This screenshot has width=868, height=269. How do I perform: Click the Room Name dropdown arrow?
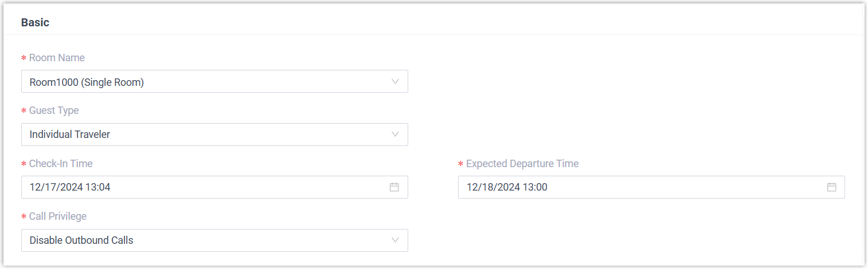pos(395,82)
